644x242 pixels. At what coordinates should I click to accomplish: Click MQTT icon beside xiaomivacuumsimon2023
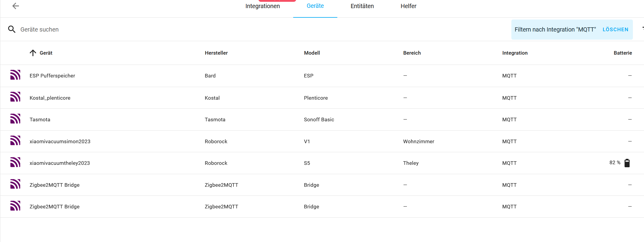coord(15,141)
